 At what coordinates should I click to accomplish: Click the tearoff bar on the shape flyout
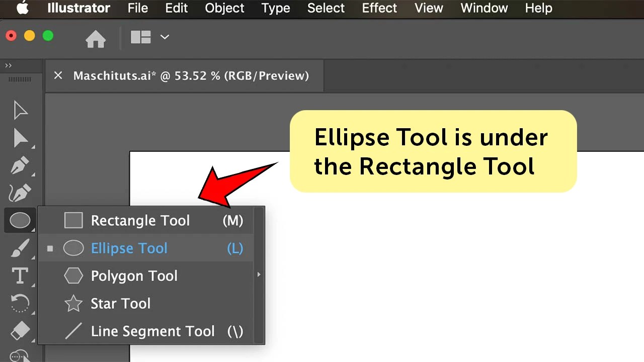point(259,275)
